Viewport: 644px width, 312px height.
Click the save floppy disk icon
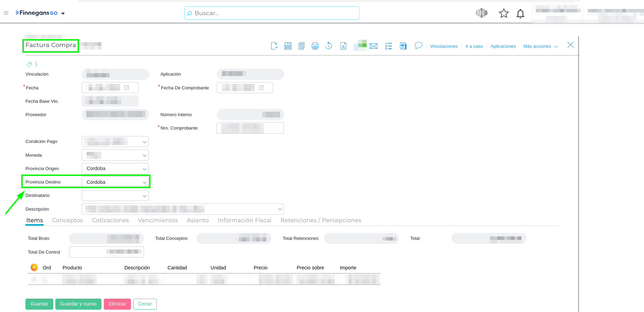point(288,46)
